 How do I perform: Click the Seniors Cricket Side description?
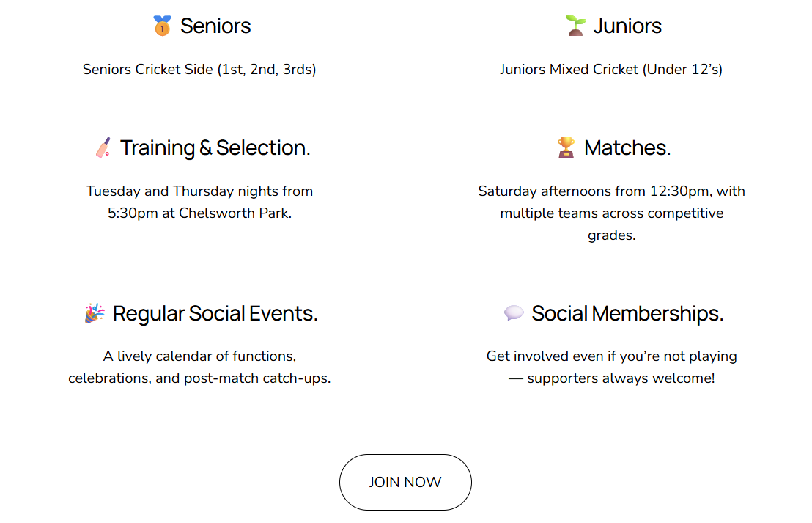[199, 70]
